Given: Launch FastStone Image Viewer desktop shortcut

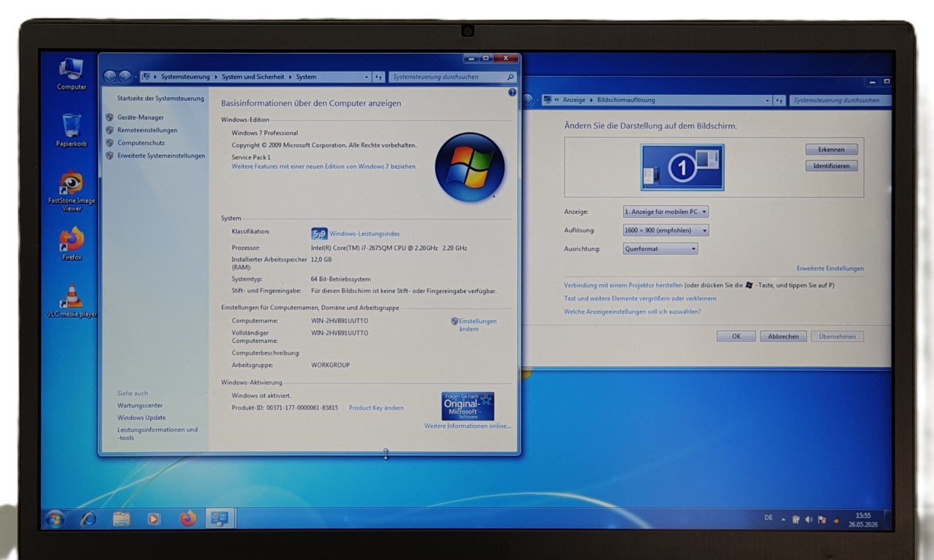Looking at the screenshot, I should [71, 191].
